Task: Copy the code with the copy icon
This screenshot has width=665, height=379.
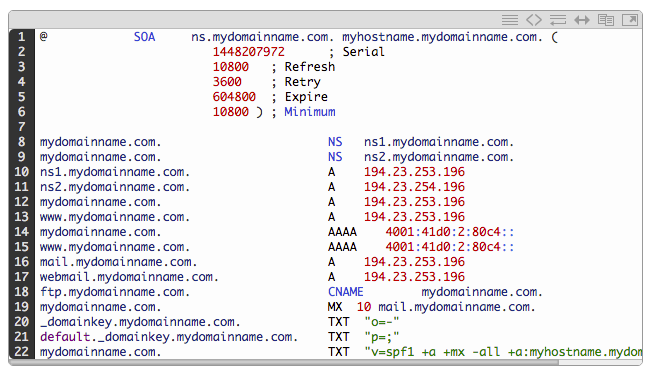Action: click(x=606, y=20)
